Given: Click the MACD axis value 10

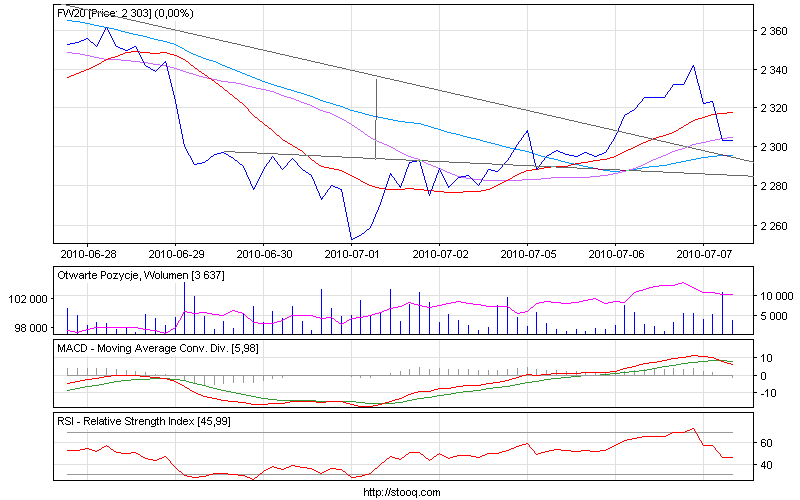Looking at the screenshot, I should 766,358.
